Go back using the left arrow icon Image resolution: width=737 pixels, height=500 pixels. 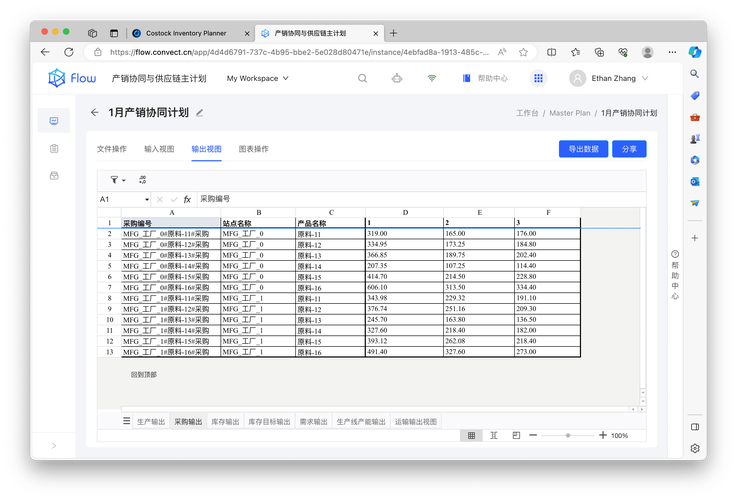(x=94, y=113)
